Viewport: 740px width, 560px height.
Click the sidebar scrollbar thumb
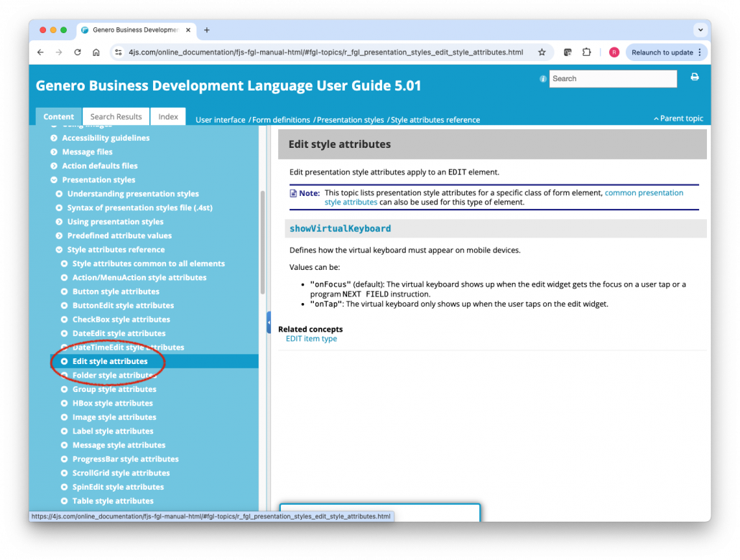coord(262,243)
